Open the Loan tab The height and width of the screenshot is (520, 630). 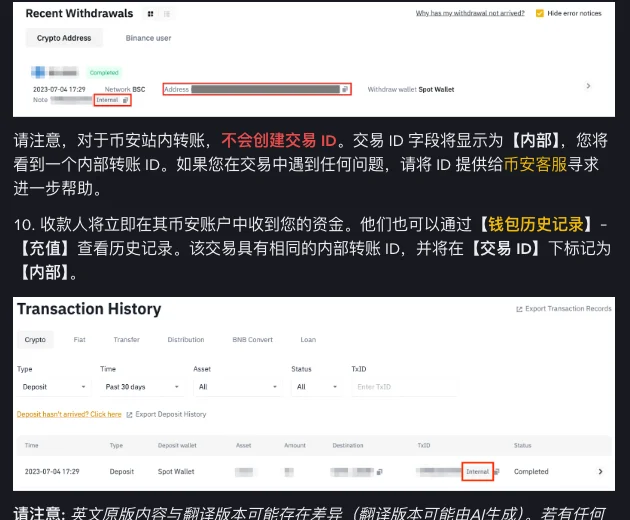point(308,340)
